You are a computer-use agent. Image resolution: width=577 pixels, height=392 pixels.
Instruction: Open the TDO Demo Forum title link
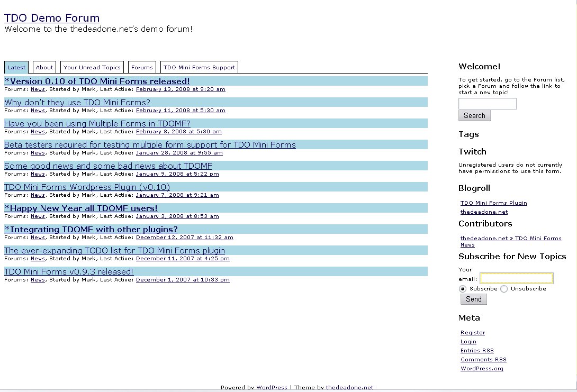coord(52,18)
